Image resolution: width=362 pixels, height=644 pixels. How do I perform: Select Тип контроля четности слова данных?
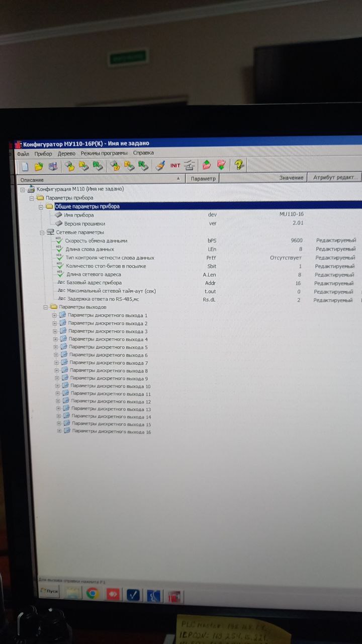pos(110,258)
